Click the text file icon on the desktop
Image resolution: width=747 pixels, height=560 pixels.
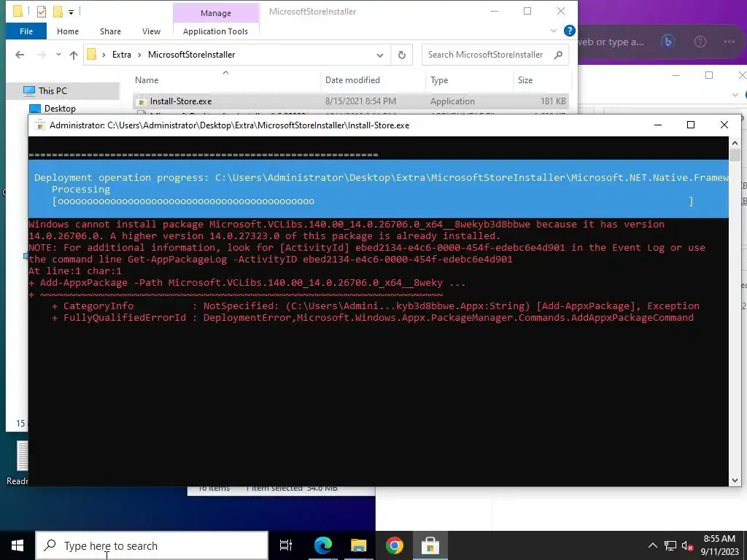pyautogui.click(x=22, y=456)
